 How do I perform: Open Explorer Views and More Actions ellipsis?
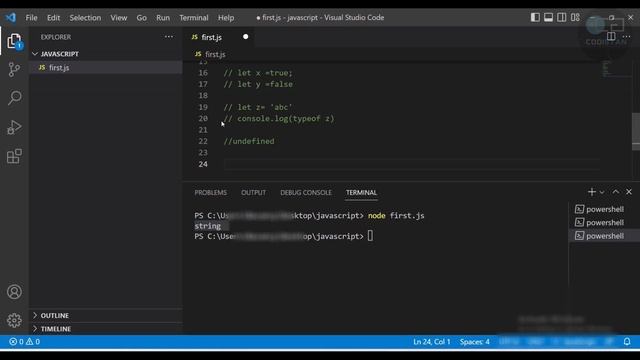(169, 37)
